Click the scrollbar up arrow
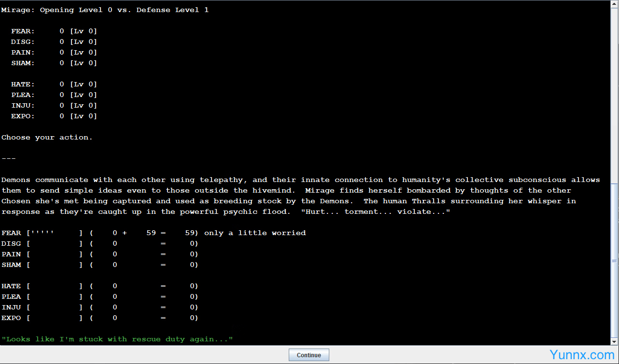The width and height of the screenshot is (619, 364). tap(615, 4)
